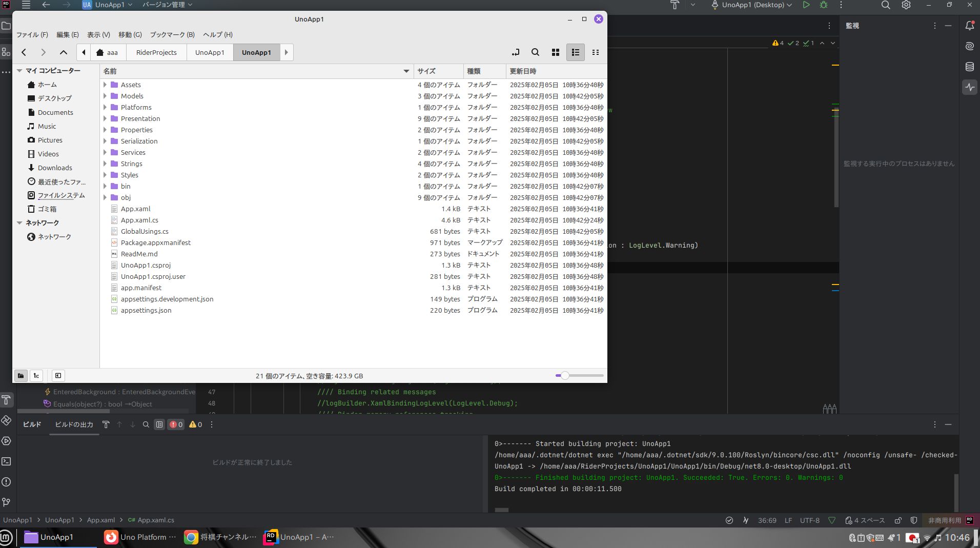The image size is (980, 548).
Task: Select the Build Output tab
Action: [74, 424]
